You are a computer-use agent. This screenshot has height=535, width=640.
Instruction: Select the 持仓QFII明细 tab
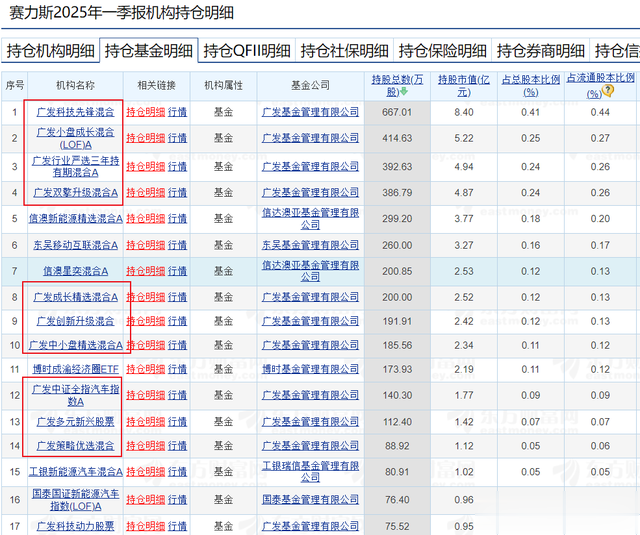[x=247, y=50]
